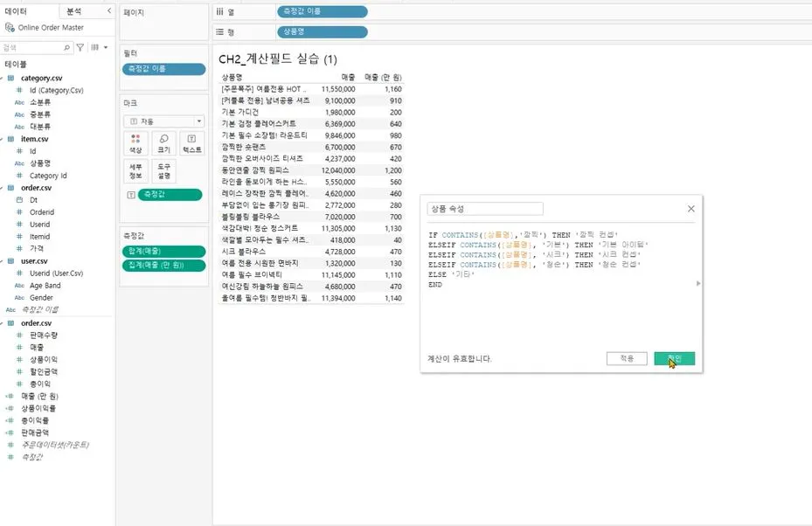Click inside the calculation formula editor
The image size is (812, 526).
[561, 286]
